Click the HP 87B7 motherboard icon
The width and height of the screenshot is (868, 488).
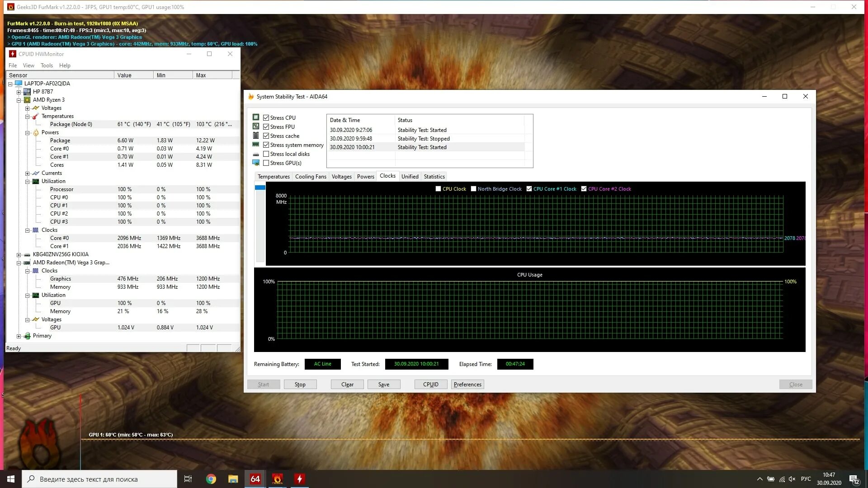(27, 91)
